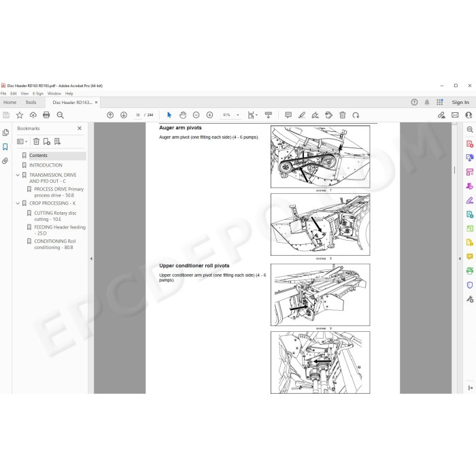The height and width of the screenshot is (476, 476).
Task: Click the stamp tool icon
Action: pyautogui.click(x=328, y=115)
